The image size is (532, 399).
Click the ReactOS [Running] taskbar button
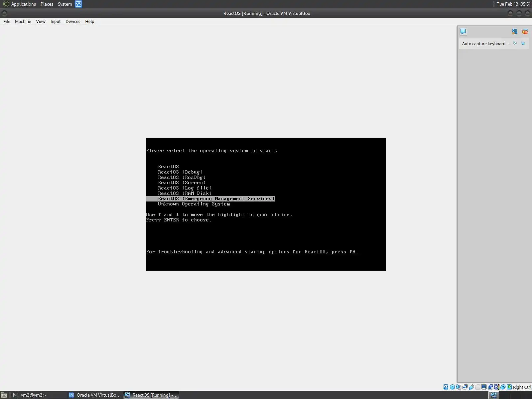[151, 395]
